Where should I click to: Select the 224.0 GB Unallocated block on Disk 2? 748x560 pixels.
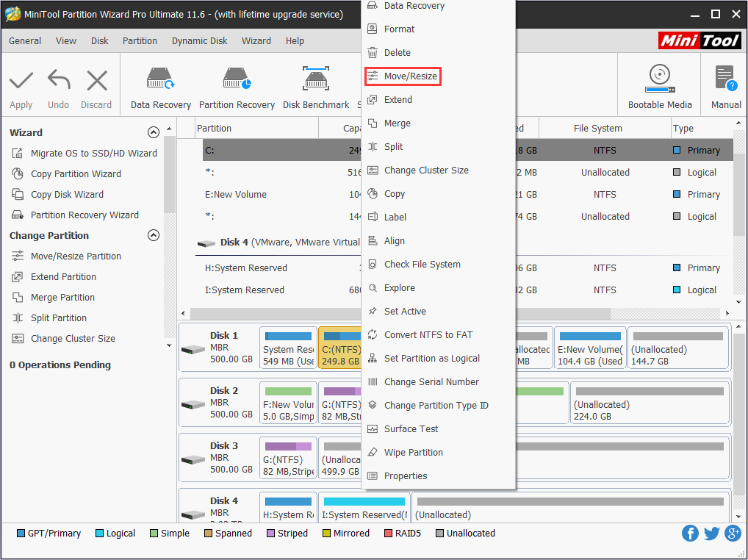click(x=650, y=403)
